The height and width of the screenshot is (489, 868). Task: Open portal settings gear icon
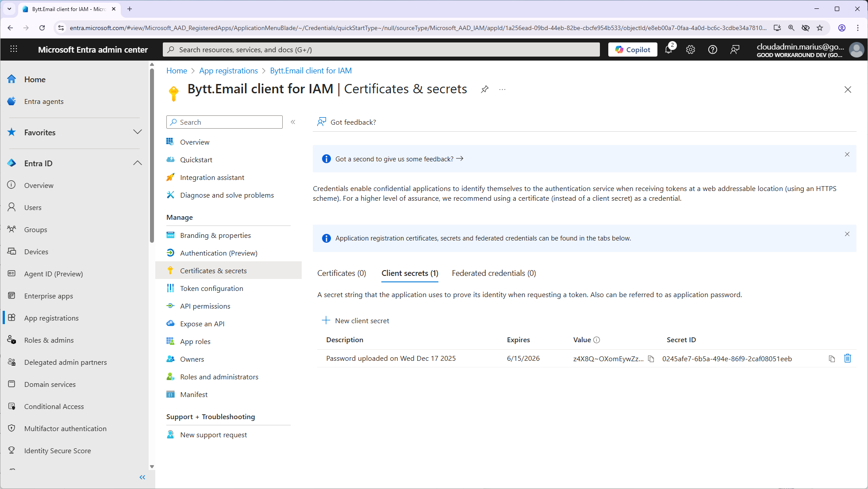690,50
